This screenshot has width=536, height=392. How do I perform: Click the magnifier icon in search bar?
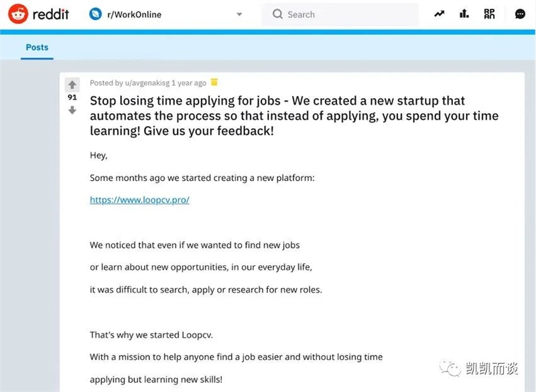click(277, 14)
